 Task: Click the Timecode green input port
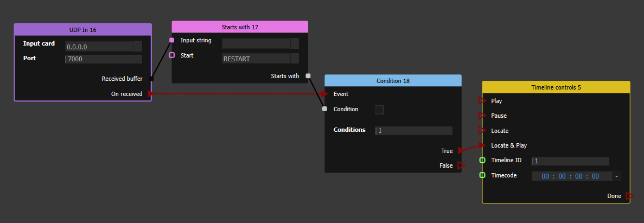coord(482,175)
